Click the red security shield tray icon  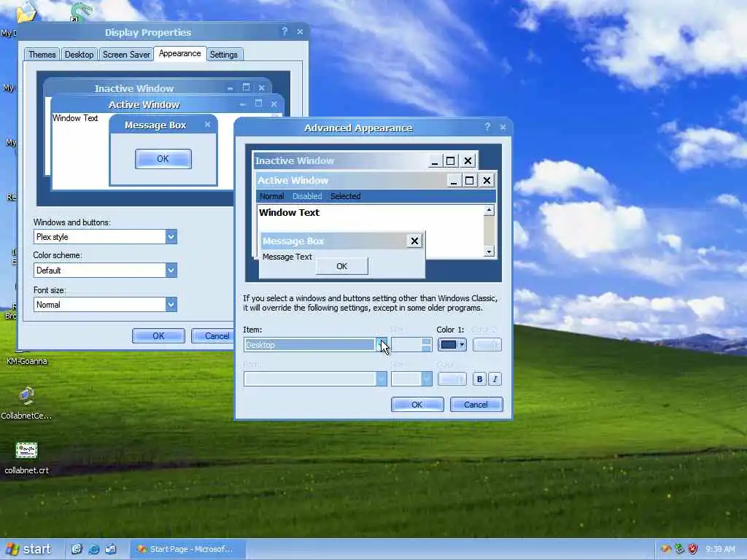pos(693,549)
